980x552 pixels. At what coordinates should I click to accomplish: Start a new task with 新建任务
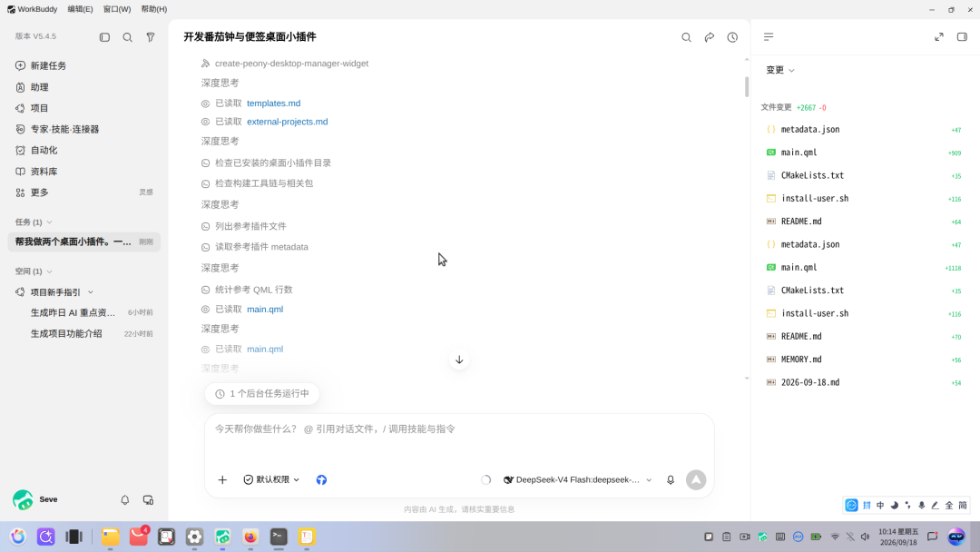pos(83,65)
